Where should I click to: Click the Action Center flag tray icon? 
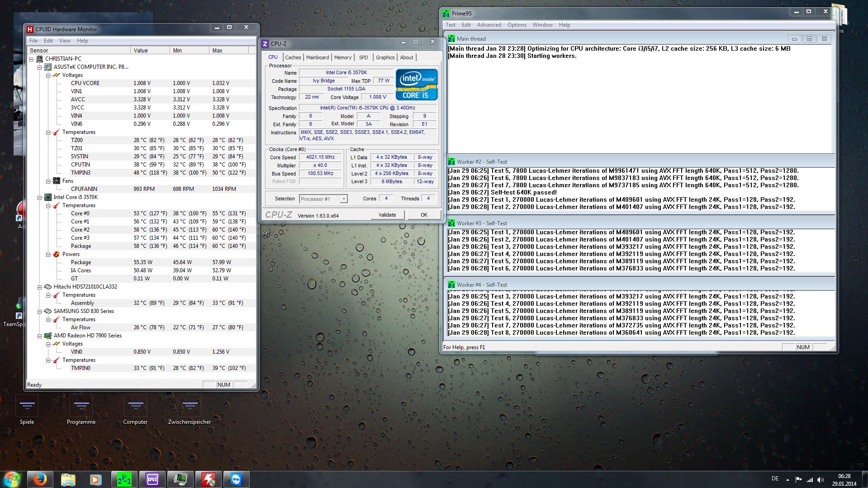pos(798,479)
